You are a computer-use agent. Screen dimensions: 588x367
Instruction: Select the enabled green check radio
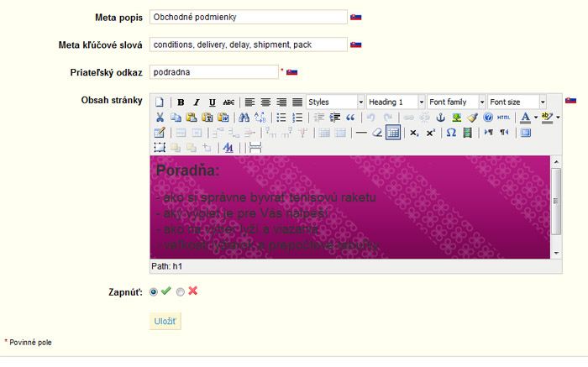click(x=154, y=291)
